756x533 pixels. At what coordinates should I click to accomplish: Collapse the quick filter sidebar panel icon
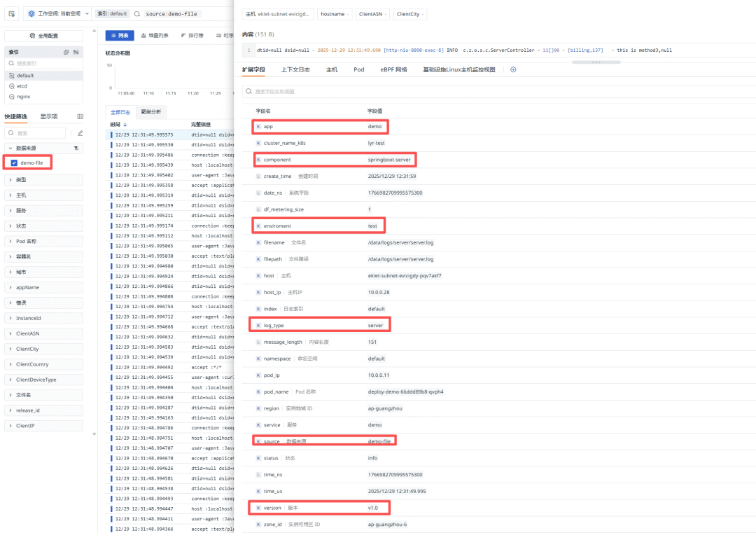pos(80,117)
